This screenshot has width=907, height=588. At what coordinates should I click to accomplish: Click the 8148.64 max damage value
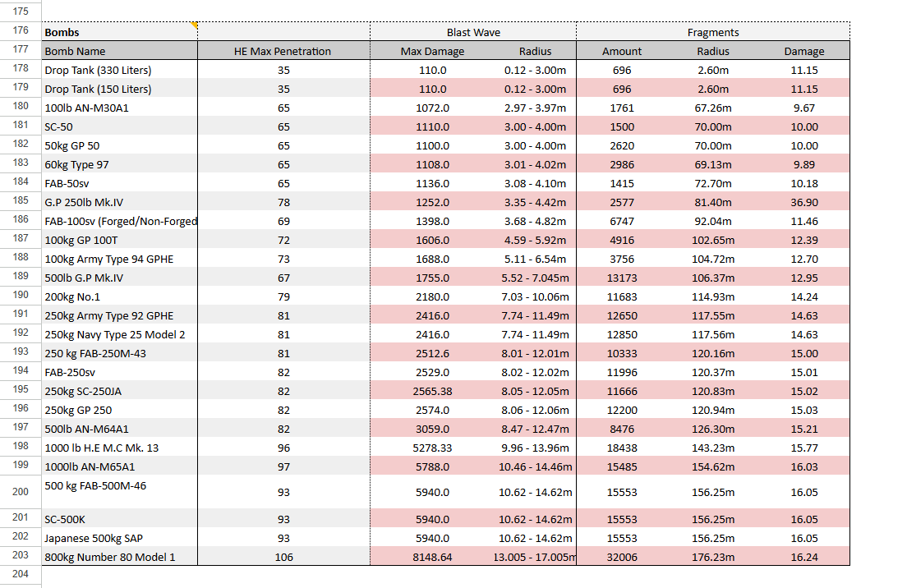pos(432,558)
